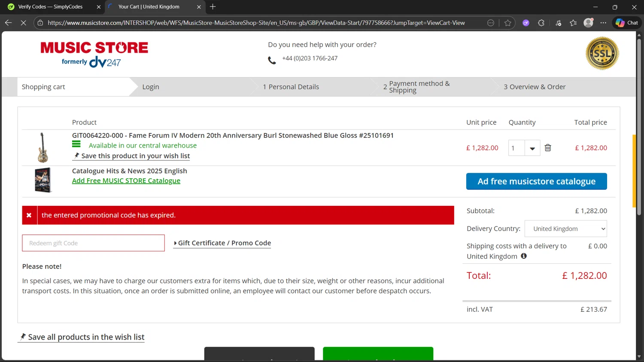Image resolution: width=644 pixels, height=362 pixels.
Task: Click Add Free MUSIC STORE Catalogue link
Action: pos(126,181)
